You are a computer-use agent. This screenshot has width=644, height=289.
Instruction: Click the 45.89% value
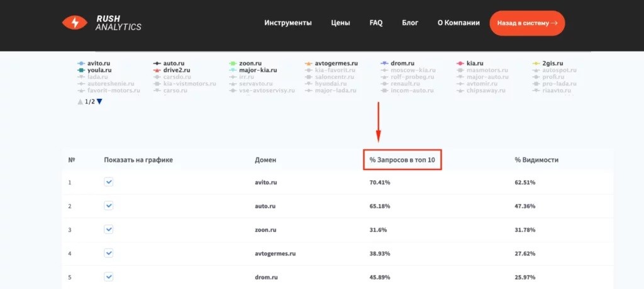[x=379, y=277]
